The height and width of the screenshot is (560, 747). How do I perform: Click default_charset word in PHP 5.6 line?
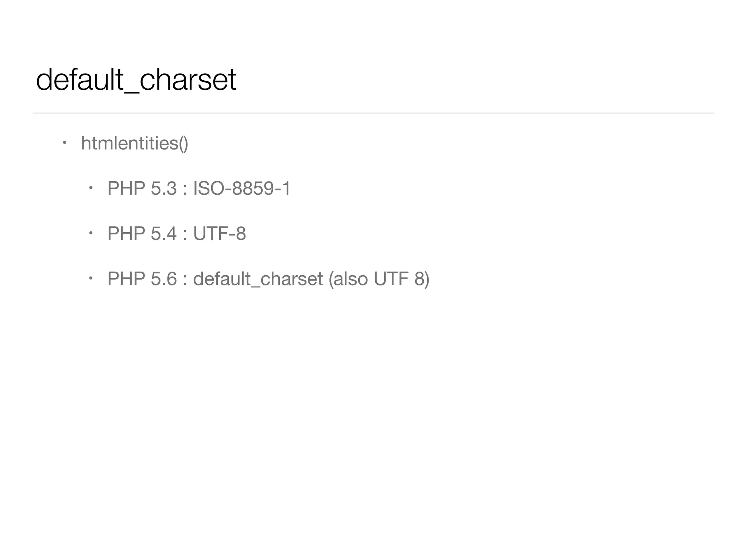(258, 279)
